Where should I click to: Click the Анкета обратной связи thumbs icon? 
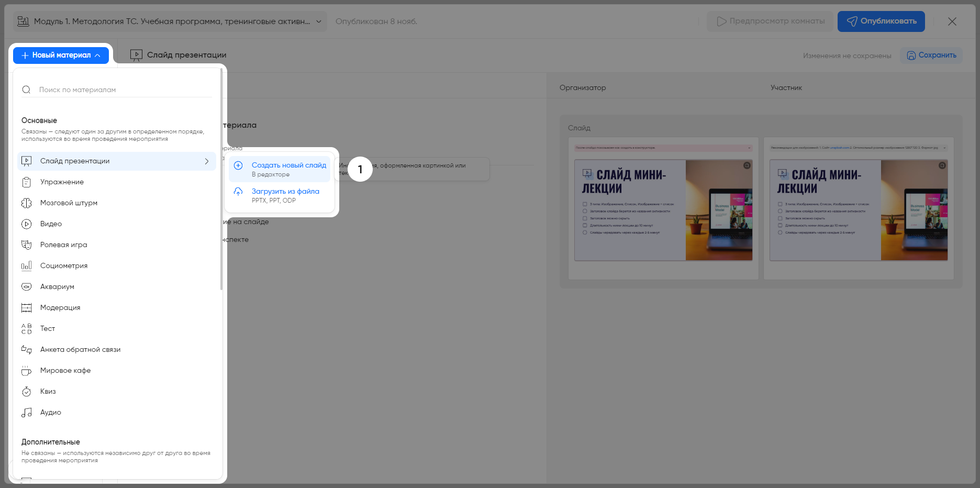pos(27,350)
